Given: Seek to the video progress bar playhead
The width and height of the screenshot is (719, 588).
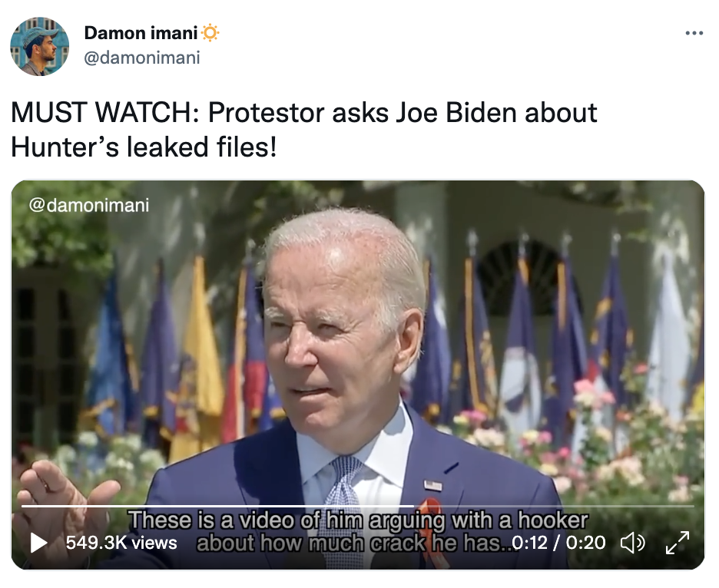Looking at the screenshot, I should click(x=414, y=506).
